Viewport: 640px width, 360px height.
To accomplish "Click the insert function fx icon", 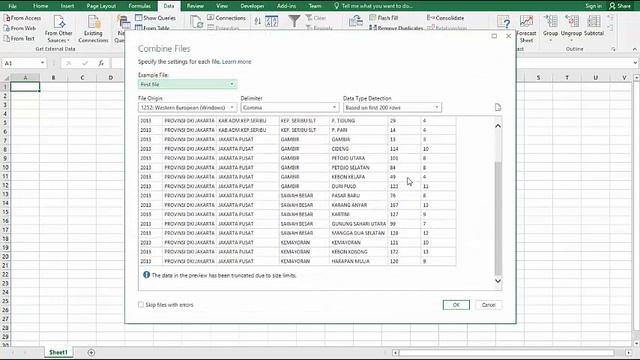I will pyautogui.click(x=101, y=63).
